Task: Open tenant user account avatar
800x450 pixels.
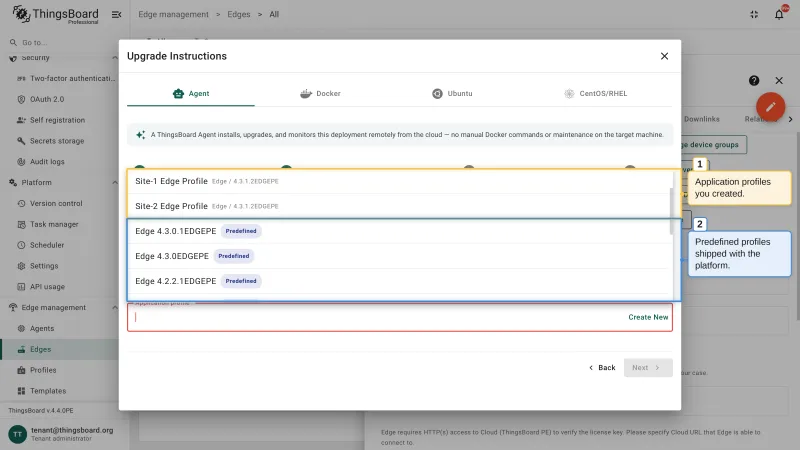Action: pyautogui.click(x=17, y=434)
